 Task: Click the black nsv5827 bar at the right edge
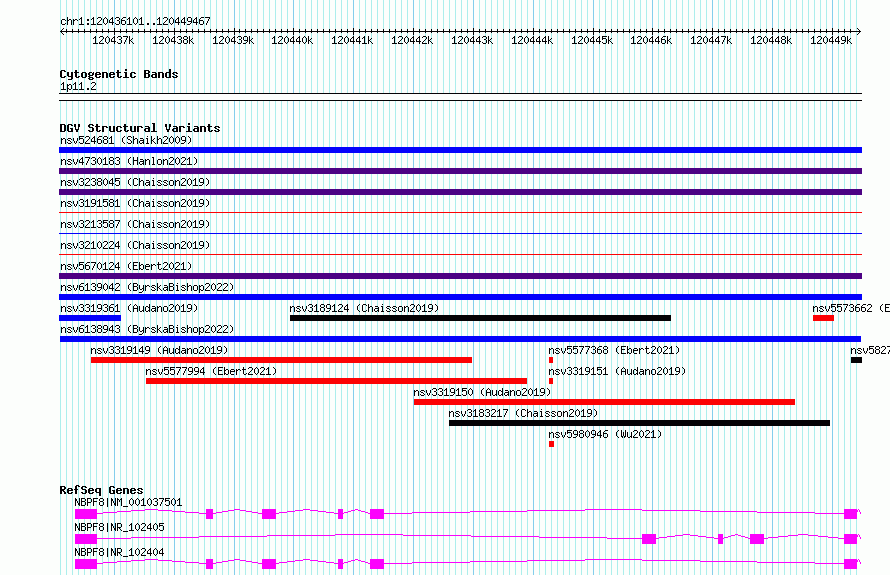(x=856, y=360)
